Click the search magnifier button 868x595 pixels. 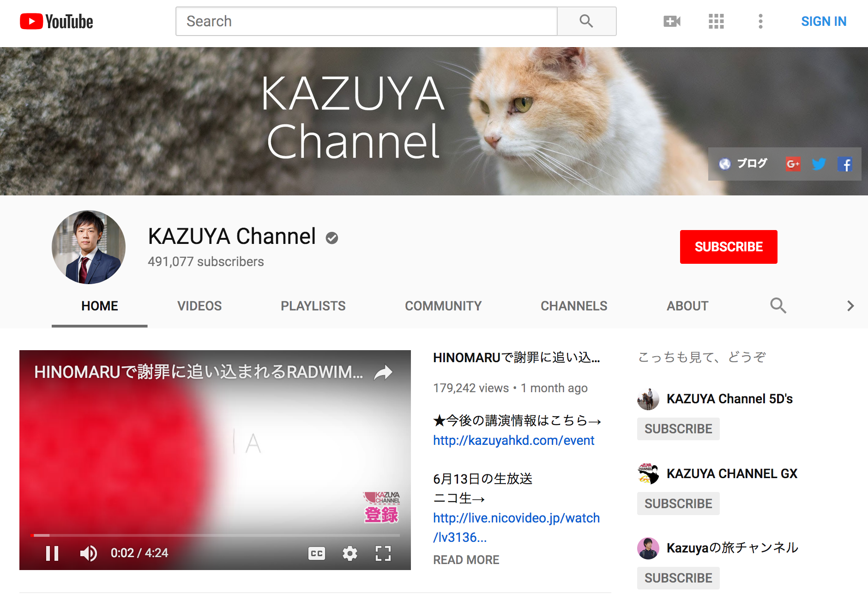coord(586,21)
